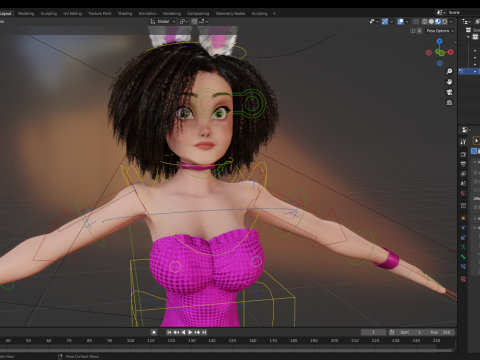The width and height of the screenshot is (480, 360).
Task: Open the Global transform orientation dropdown
Action: coord(163,22)
